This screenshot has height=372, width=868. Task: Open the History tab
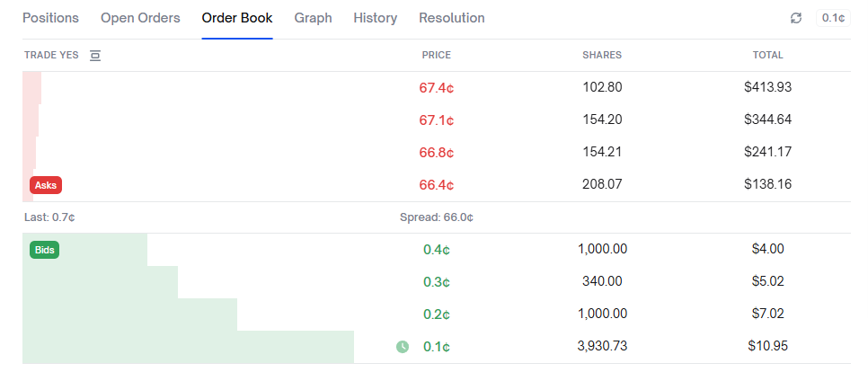pyautogui.click(x=375, y=18)
